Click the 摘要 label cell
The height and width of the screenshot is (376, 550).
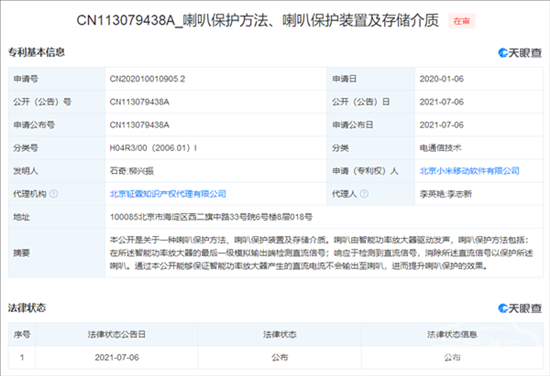coord(57,253)
